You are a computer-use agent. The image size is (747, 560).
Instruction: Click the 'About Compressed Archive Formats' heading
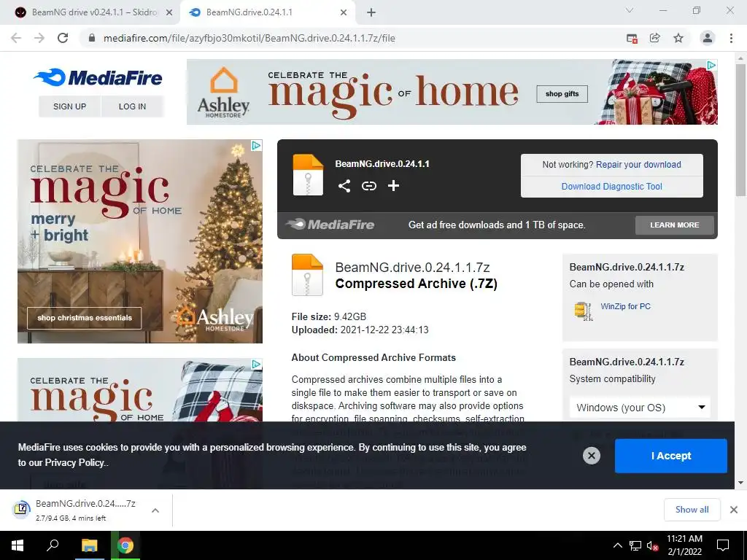click(x=373, y=357)
